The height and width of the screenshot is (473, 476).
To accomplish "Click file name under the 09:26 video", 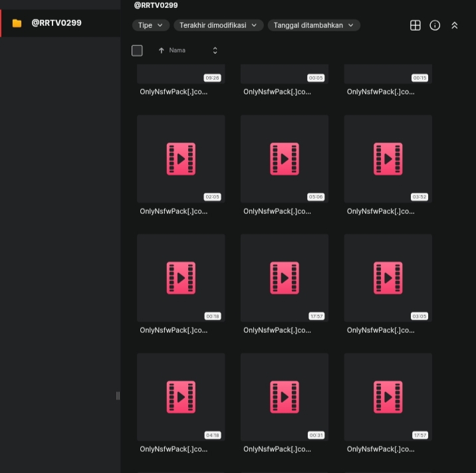I will 174,92.
